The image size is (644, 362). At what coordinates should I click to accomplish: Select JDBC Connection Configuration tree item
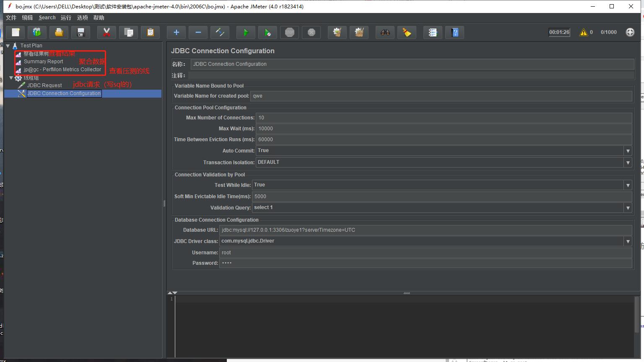(64, 93)
